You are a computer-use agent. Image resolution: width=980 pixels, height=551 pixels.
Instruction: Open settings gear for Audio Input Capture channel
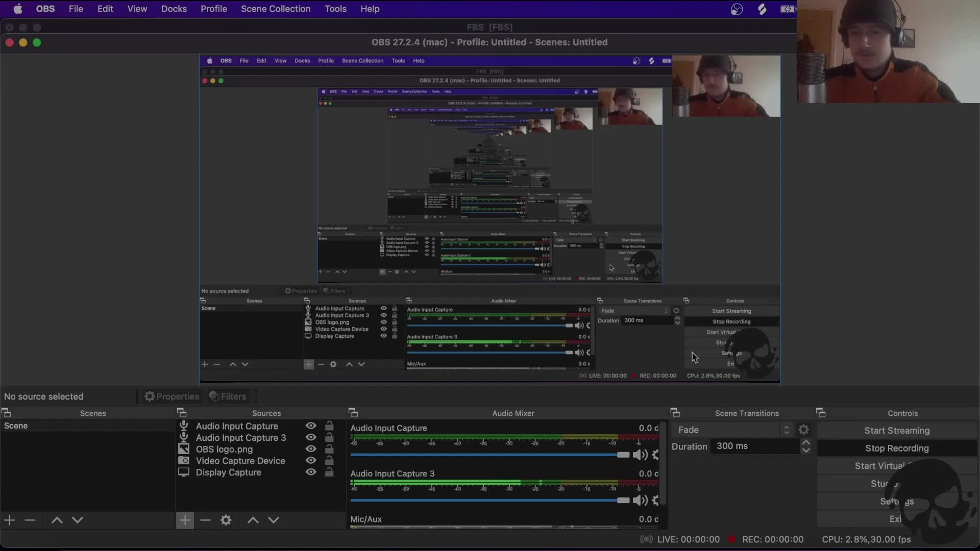[x=655, y=455]
